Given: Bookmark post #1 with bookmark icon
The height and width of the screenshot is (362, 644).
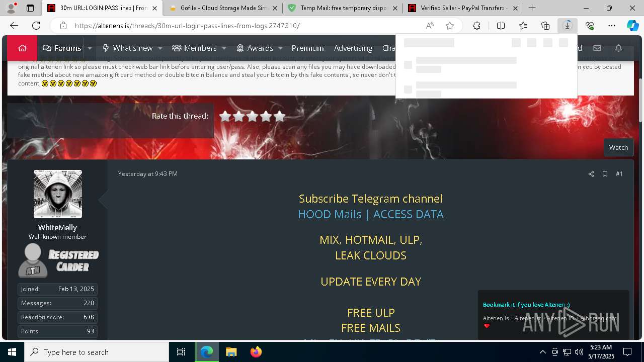Looking at the screenshot, I should tap(605, 174).
